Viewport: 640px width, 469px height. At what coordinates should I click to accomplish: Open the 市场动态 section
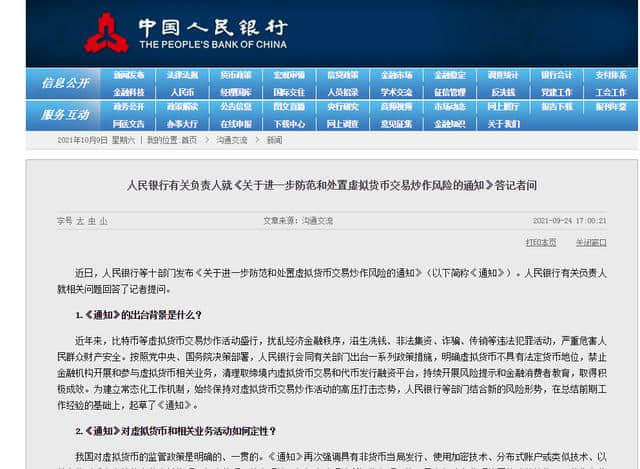click(x=449, y=107)
